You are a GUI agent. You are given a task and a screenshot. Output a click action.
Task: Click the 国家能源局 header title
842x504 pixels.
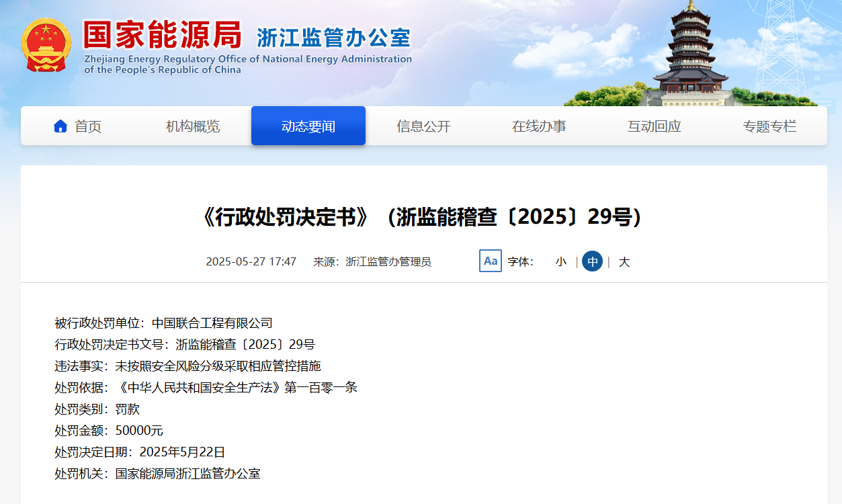click(x=162, y=34)
